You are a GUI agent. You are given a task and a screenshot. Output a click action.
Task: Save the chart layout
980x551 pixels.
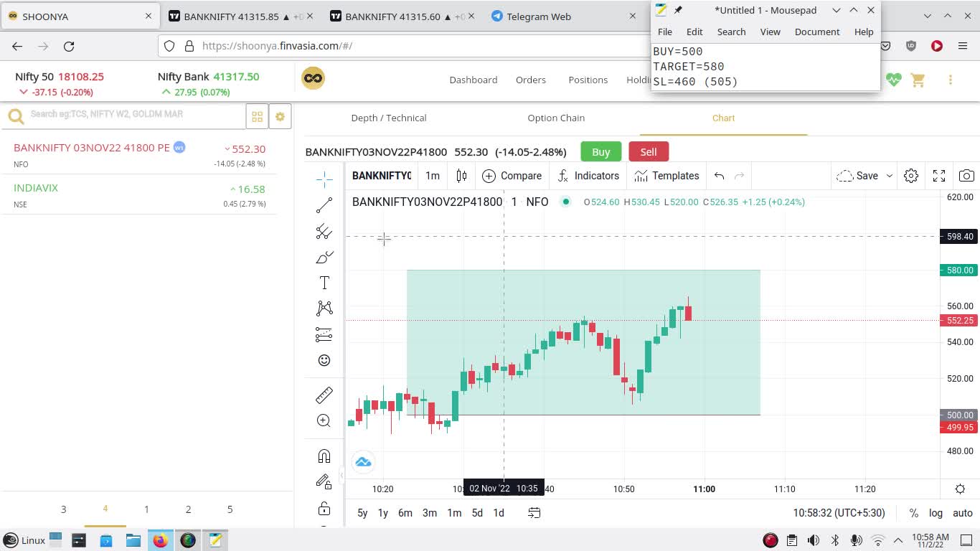pos(857,176)
